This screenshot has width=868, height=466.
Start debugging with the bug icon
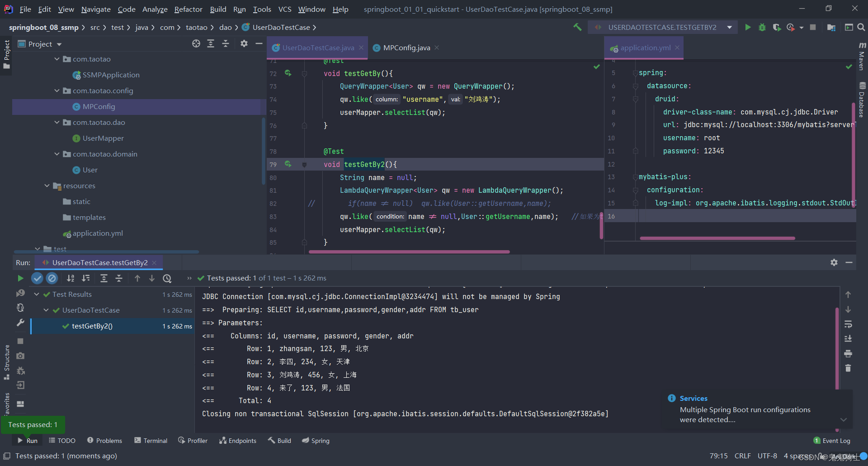762,27
